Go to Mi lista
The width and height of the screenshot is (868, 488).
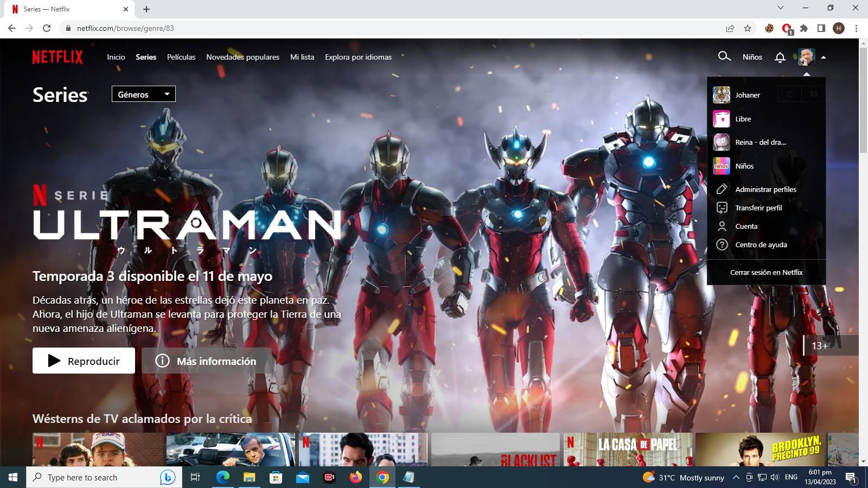click(x=302, y=57)
